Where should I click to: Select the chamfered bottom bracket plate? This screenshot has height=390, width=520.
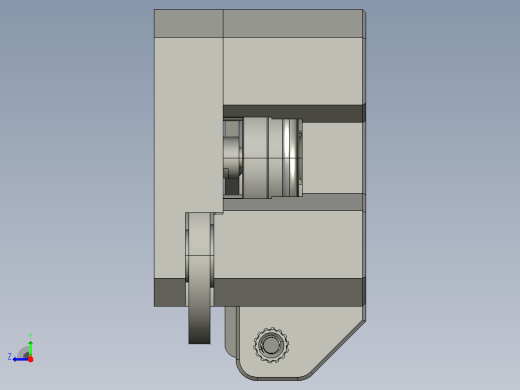[300, 343]
